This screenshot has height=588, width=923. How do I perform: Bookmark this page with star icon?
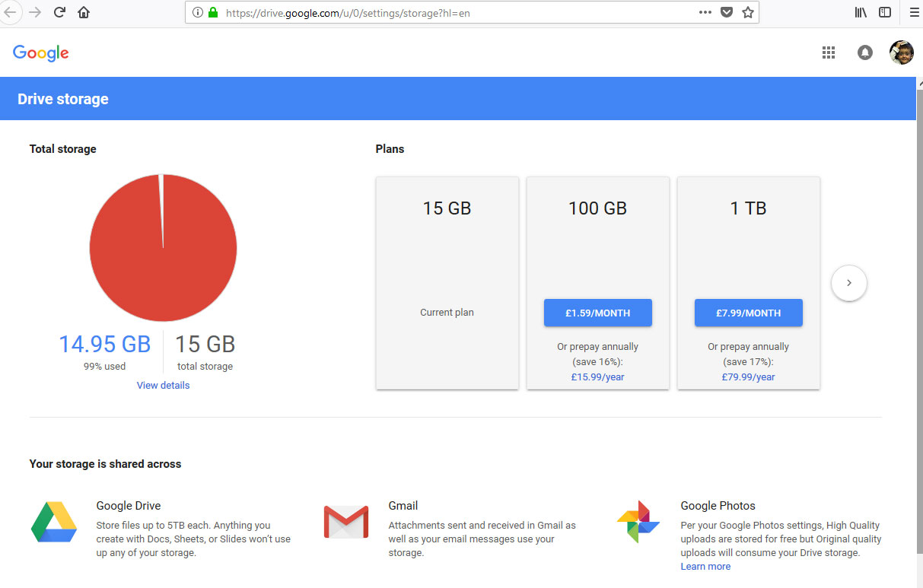748,12
